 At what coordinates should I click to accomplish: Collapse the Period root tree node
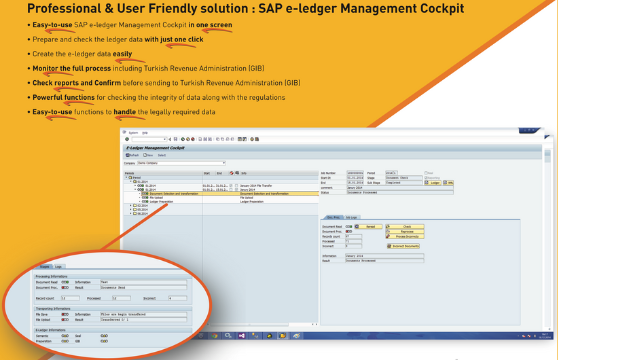(126, 178)
